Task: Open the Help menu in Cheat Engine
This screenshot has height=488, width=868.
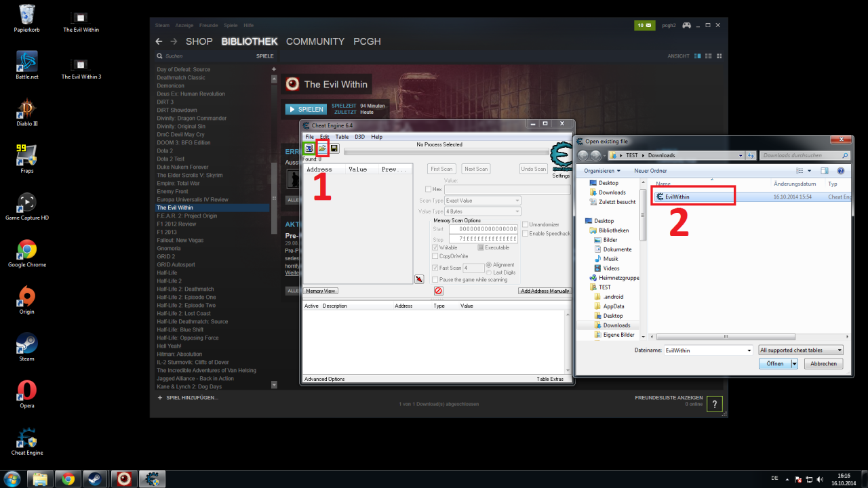Action: [x=376, y=137]
